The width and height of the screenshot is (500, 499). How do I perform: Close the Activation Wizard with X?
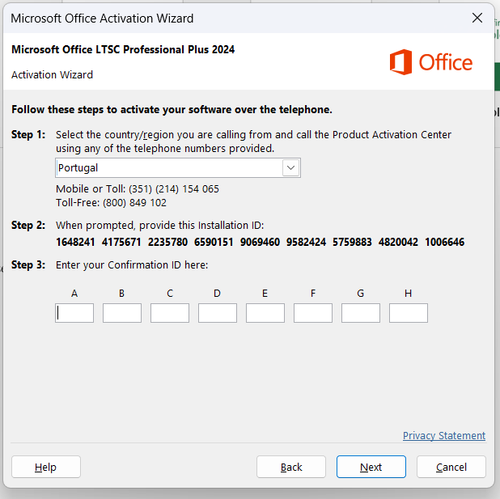(477, 18)
